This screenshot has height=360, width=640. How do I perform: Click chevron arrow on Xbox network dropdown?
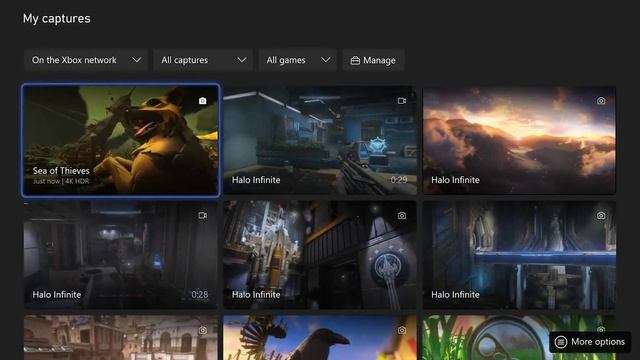137,60
